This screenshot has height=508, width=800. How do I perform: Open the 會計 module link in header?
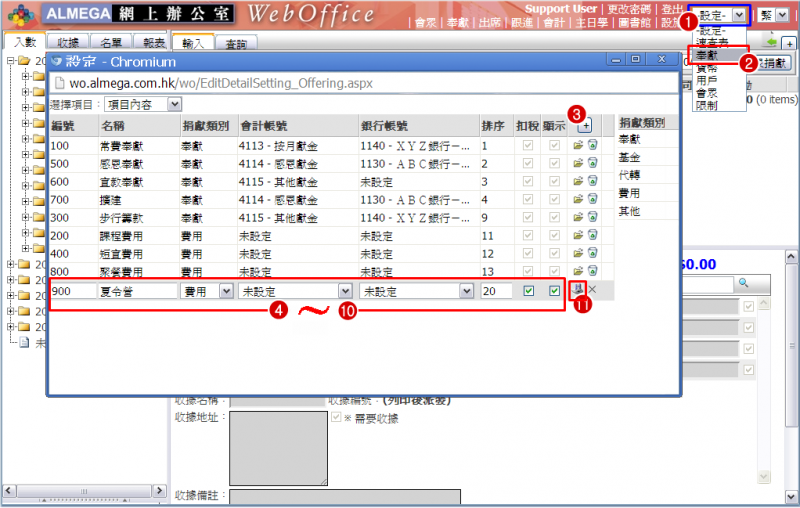(554, 22)
